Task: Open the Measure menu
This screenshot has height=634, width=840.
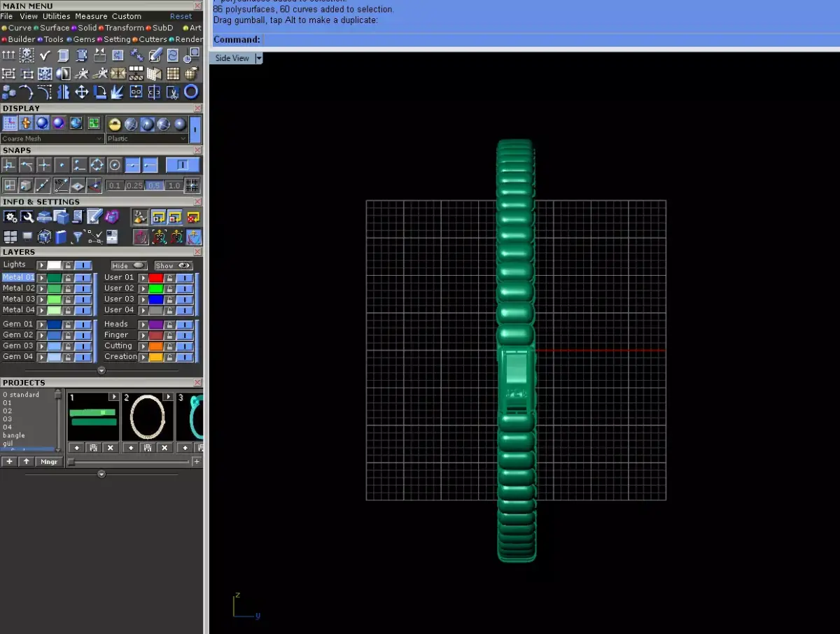Action: click(92, 16)
